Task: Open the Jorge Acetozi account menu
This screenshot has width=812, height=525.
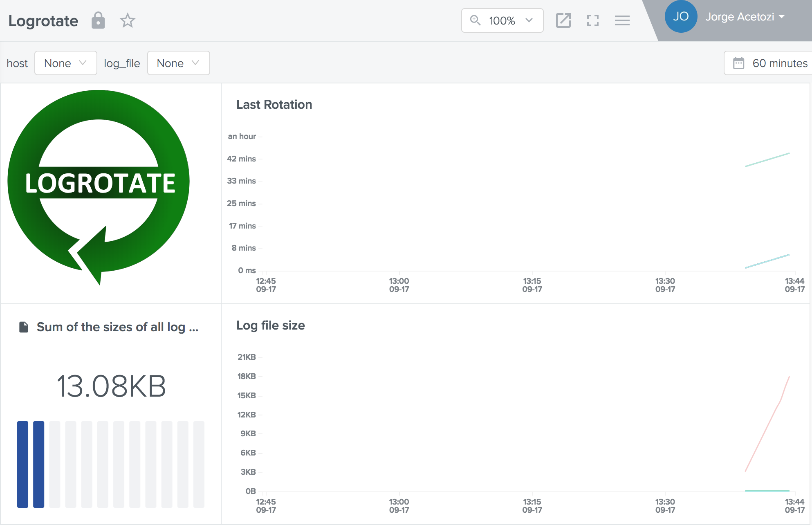Action: [x=745, y=17]
